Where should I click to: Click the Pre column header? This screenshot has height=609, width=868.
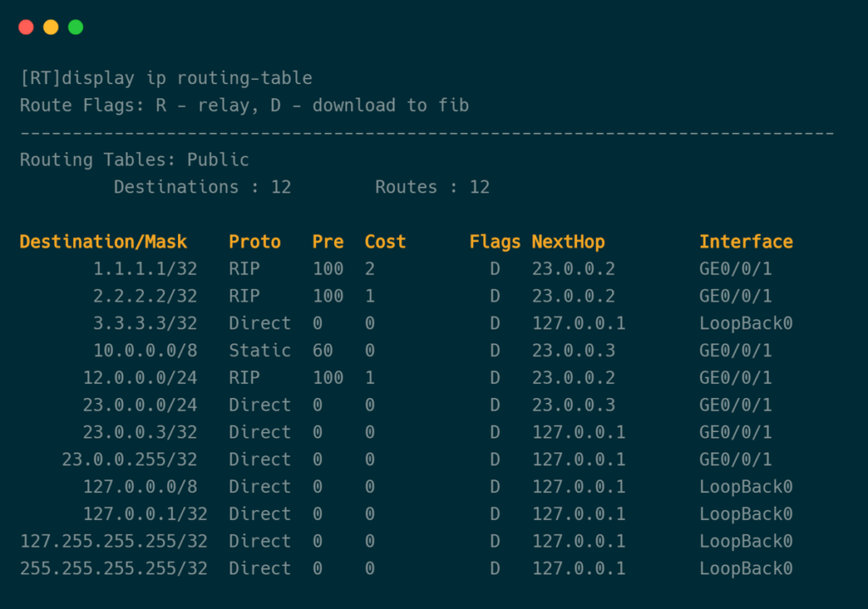coord(328,242)
